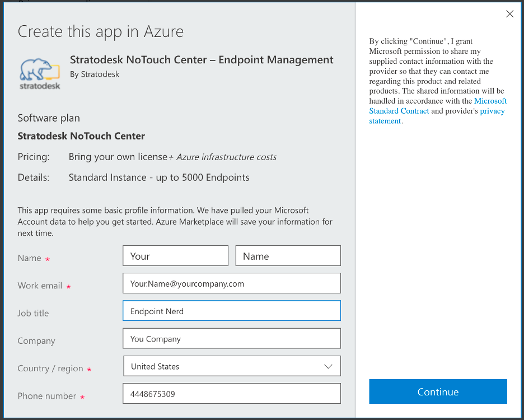Click the 'Country / region' field label
524x420 pixels.
(50, 368)
